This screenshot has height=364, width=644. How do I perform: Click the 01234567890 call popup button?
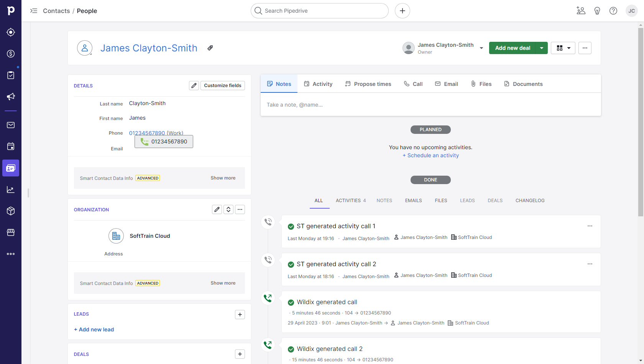[x=164, y=142]
